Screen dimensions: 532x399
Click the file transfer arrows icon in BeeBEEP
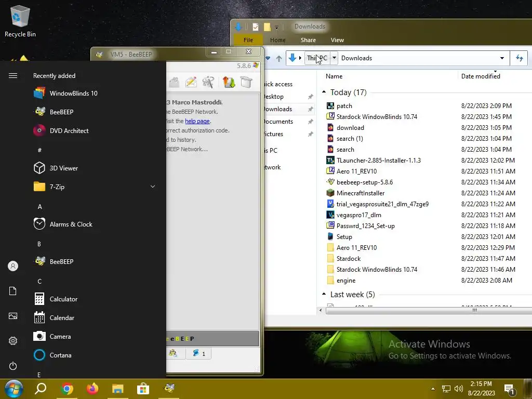coord(229,82)
